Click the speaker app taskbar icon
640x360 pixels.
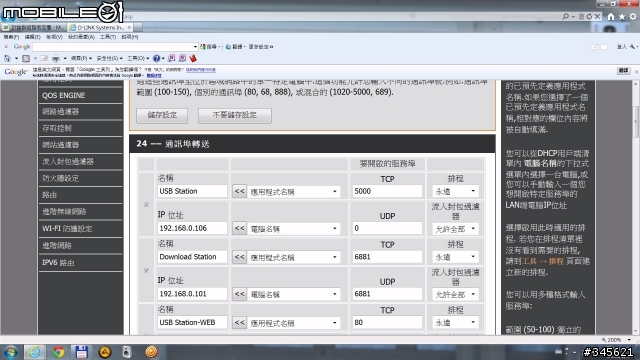click(x=127, y=352)
